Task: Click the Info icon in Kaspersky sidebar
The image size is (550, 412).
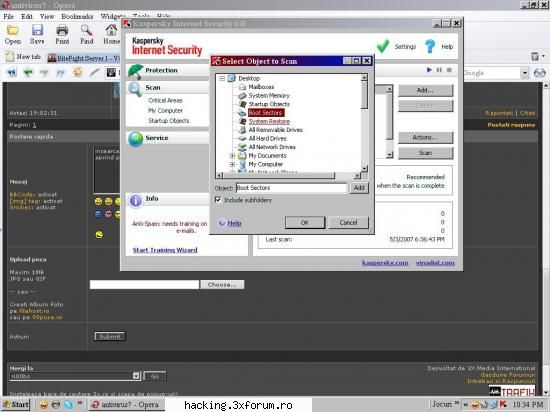Action: coord(135,200)
